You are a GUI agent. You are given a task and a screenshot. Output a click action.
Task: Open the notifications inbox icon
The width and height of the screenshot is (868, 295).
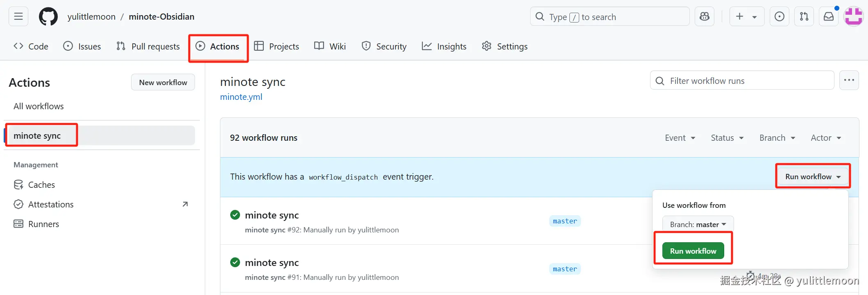coord(829,17)
